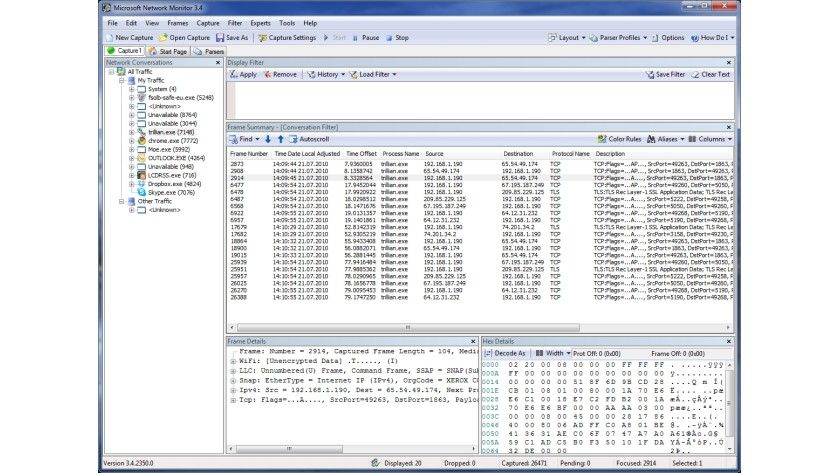840x473 pixels.
Task: Open Capture Settings
Action: (287, 37)
